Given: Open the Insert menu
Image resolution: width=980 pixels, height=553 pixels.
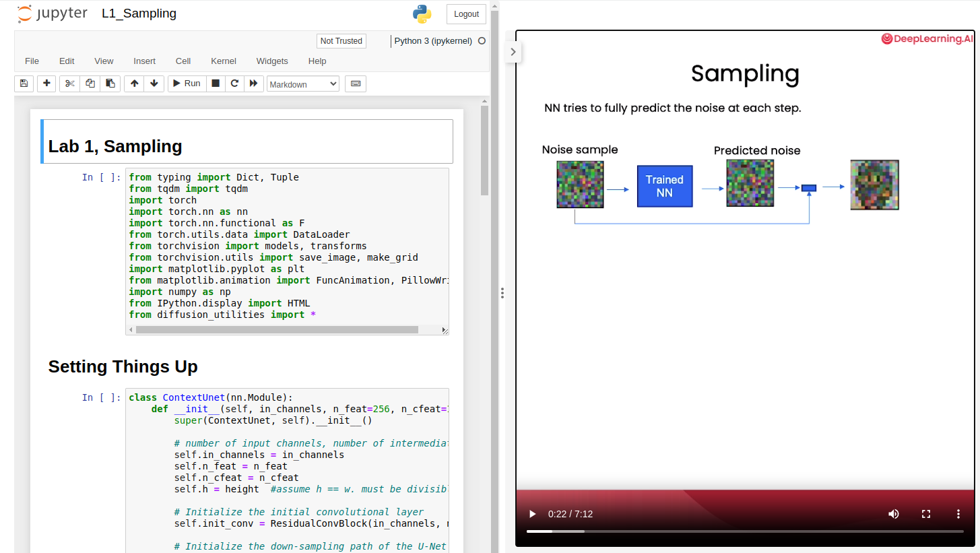Looking at the screenshot, I should tap(144, 61).
